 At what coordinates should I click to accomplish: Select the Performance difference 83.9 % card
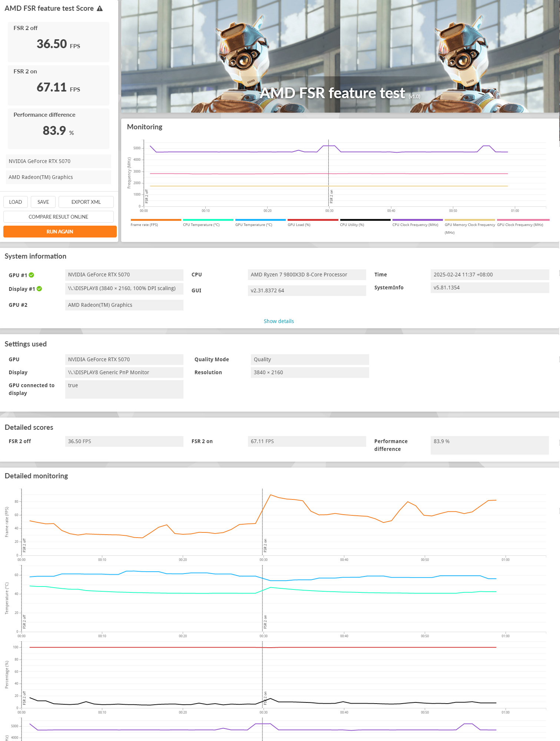point(59,129)
